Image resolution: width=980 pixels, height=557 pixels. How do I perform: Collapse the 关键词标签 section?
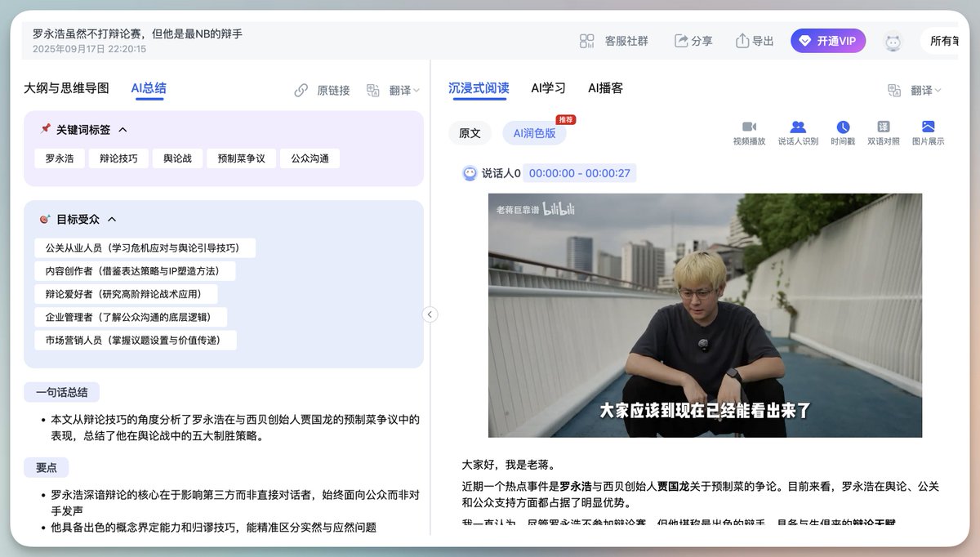(x=122, y=129)
